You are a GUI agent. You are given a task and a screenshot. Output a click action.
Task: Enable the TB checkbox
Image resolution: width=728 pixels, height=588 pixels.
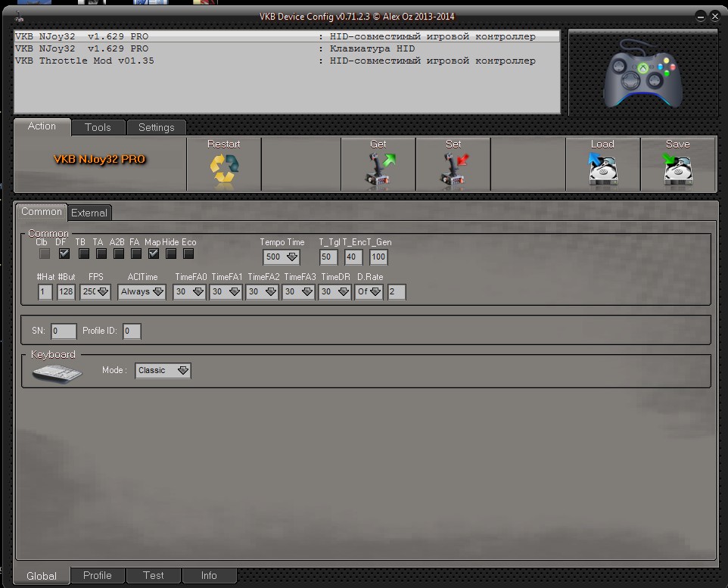pyautogui.click(x=83, y=254)
